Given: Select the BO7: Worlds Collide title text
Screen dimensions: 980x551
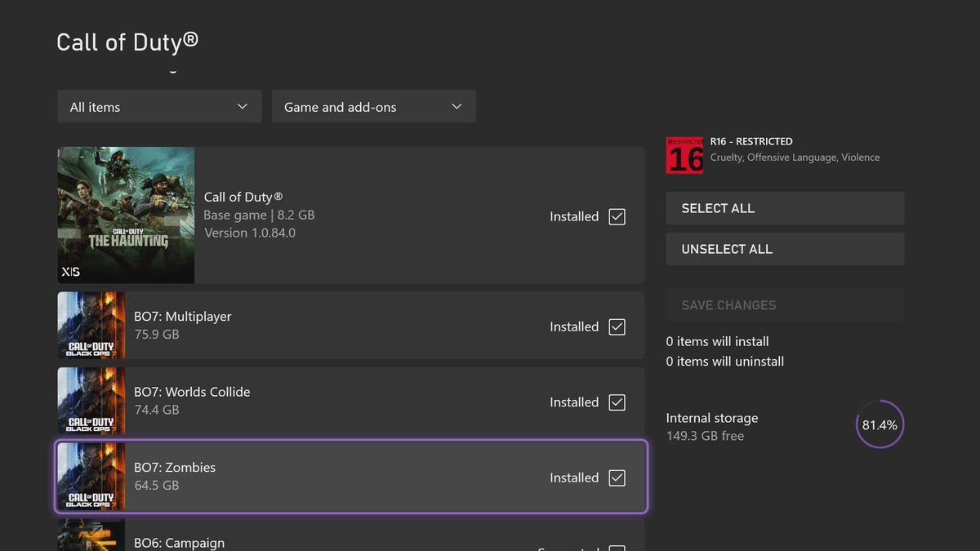Looking at the screenshot, I should (192, 392).
